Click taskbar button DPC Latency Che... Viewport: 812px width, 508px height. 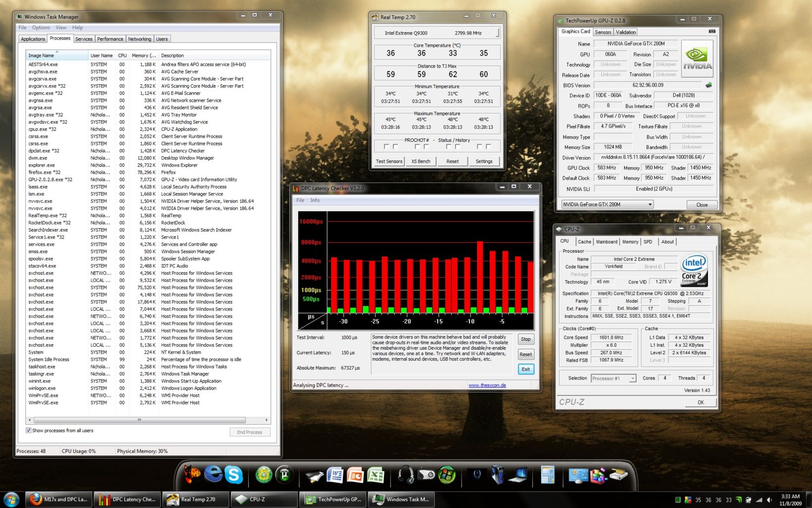[128, 499]
